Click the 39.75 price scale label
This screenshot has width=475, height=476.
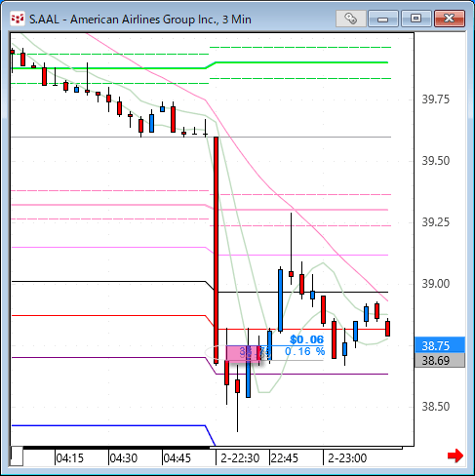[436, 99]
